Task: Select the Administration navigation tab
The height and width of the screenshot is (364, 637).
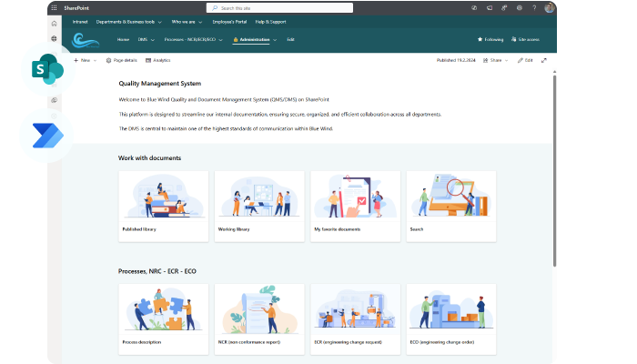Action: pos(251,40)
